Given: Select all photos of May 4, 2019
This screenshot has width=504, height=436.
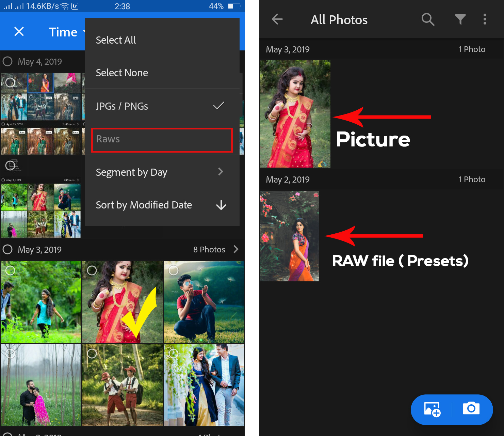Looking at the screenshot, I should point(7,61).
